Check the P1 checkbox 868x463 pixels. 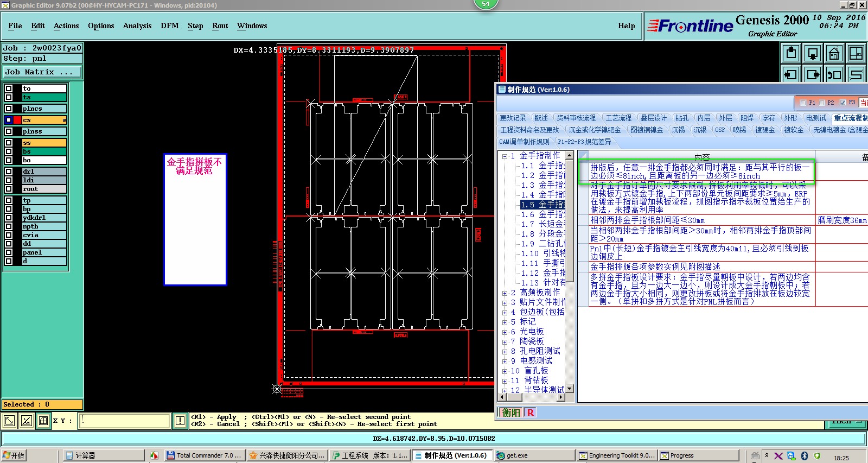pyautogui.click(x=803, y=103)
